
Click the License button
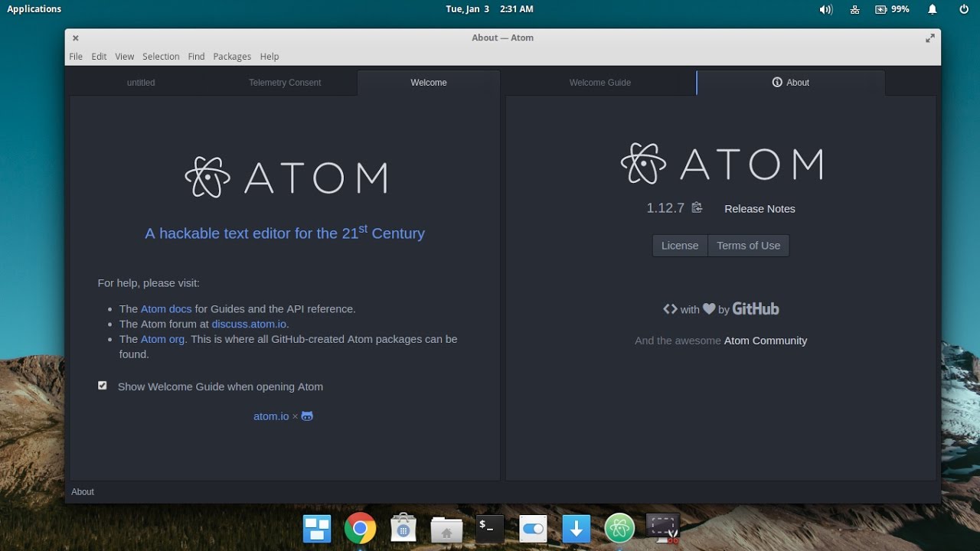(x=680, y=246)
